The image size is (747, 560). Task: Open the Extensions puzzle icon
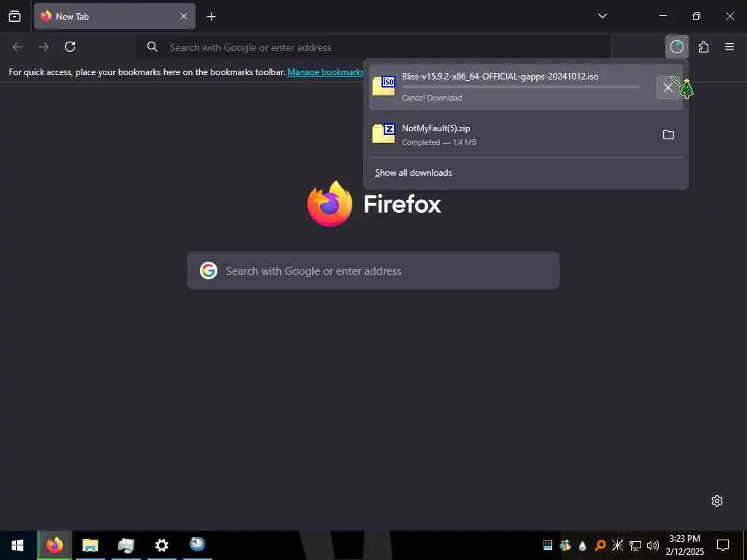coord(703,47)
